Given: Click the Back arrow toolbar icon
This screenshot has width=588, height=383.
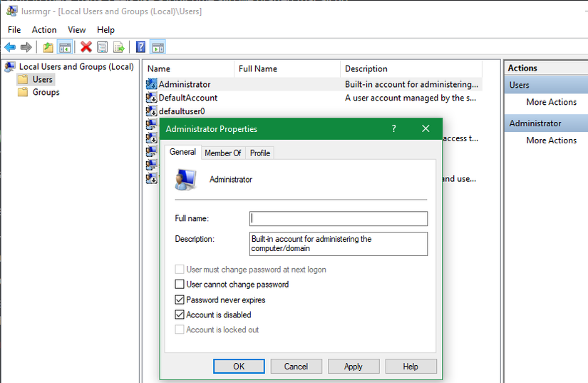Looking at the screenshot, I should [x=10, y=47].
